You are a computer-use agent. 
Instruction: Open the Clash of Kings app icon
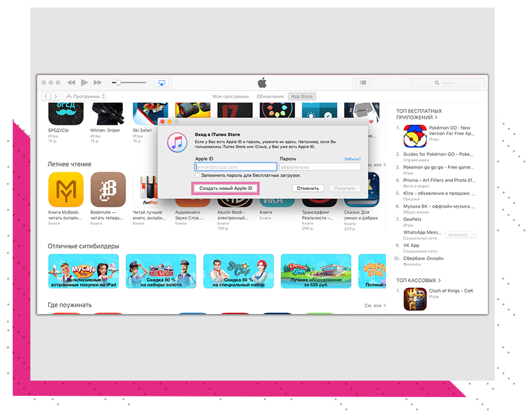pyautogui.click(x=415, y=299)
